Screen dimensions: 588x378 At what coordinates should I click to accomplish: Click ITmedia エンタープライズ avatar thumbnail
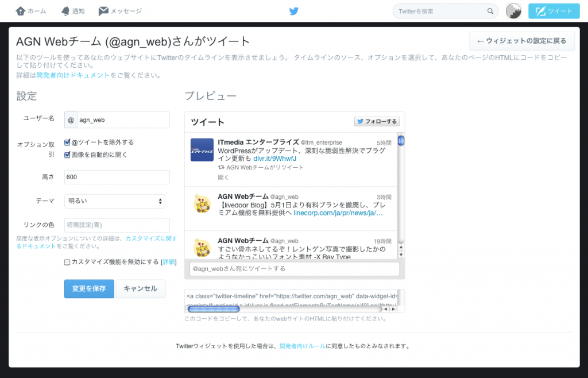202,150
